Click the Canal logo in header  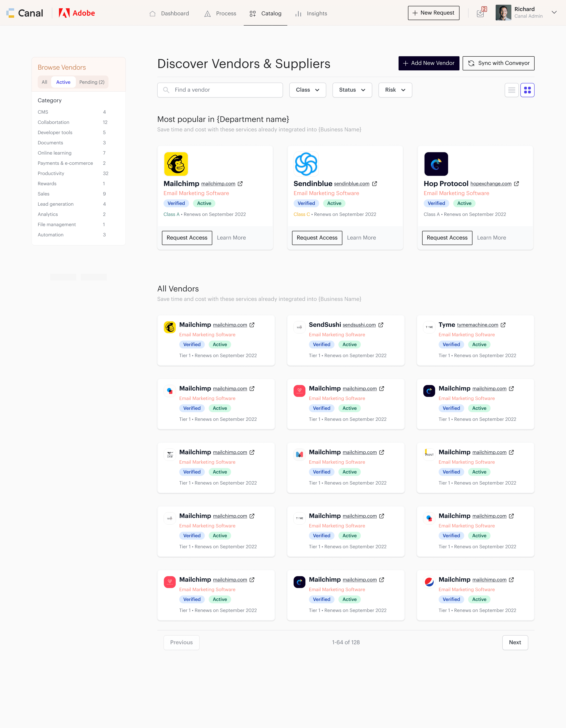[24, 13]
